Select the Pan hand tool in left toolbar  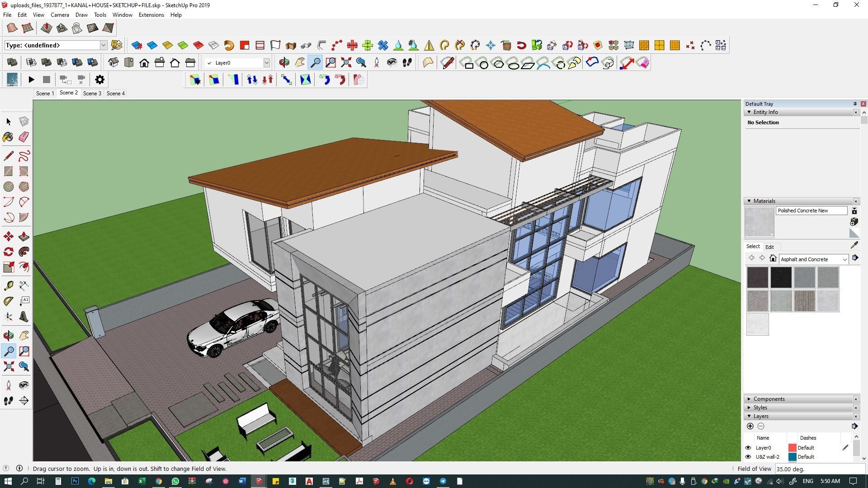(24, 335)
